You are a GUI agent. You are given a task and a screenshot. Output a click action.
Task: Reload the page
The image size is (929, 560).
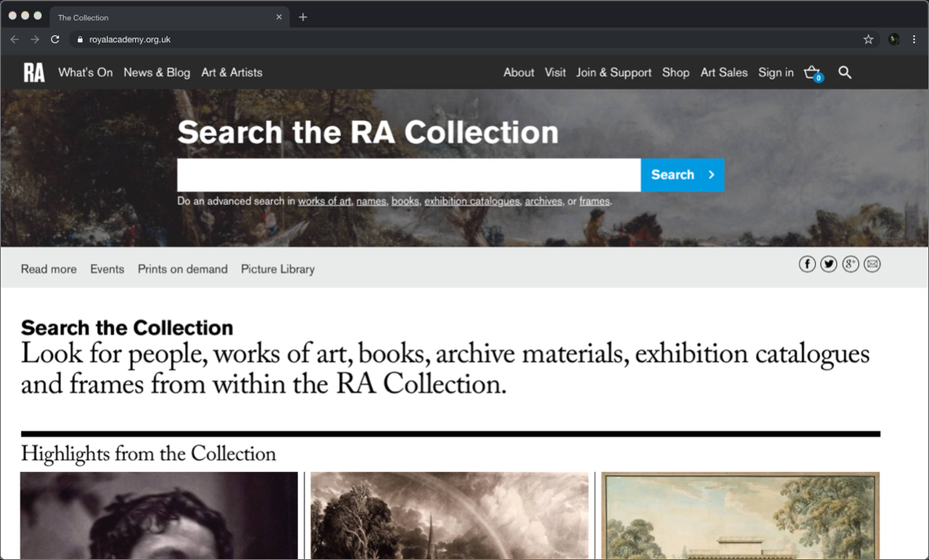point(55,39)
